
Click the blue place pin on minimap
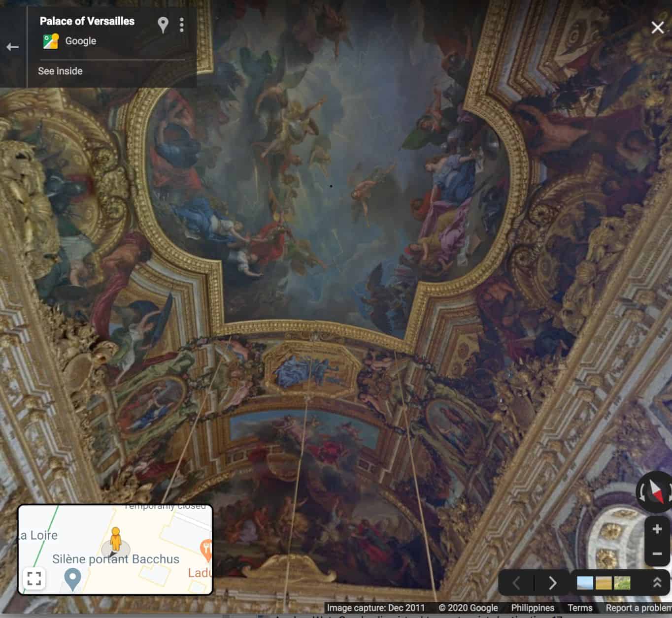tap(72, 579)
